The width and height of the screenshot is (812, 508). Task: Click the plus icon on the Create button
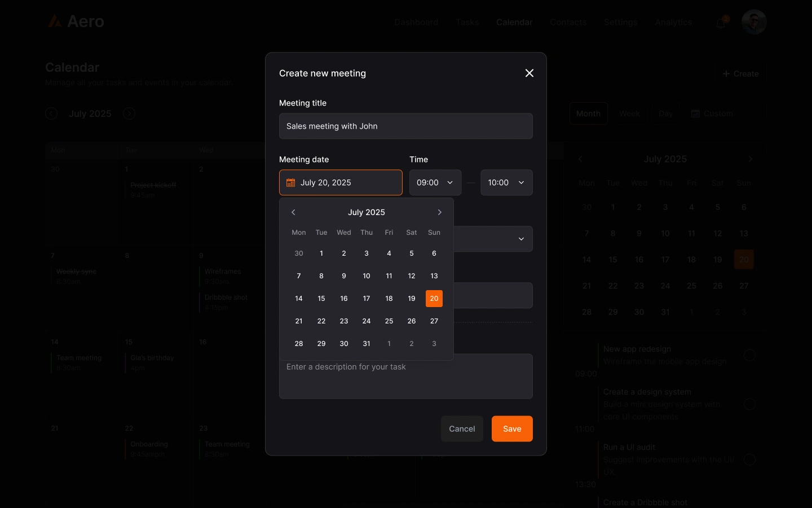[727, 73]
